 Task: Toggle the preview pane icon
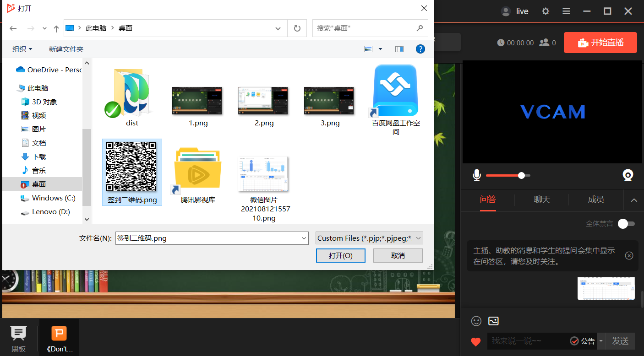pos(399,49)
